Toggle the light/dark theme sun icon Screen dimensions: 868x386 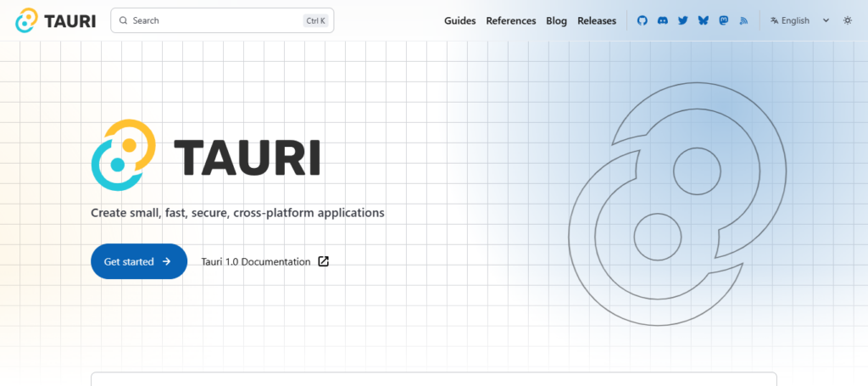847,20
